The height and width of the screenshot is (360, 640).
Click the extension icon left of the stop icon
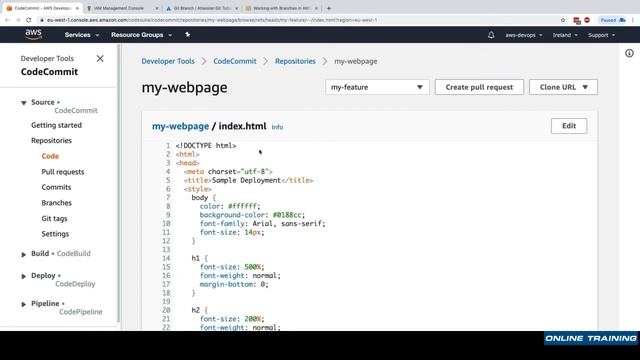pyautogui.click(x=577, y=20)
